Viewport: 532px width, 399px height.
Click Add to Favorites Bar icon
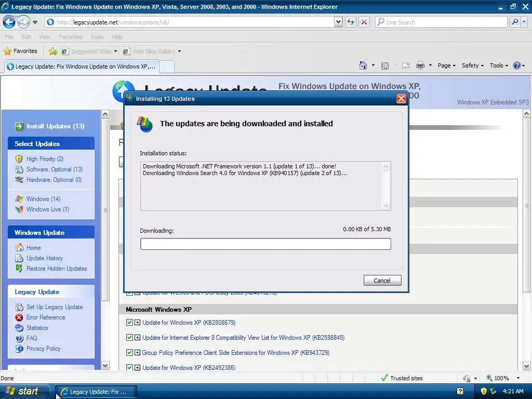(x=52, y=51)
